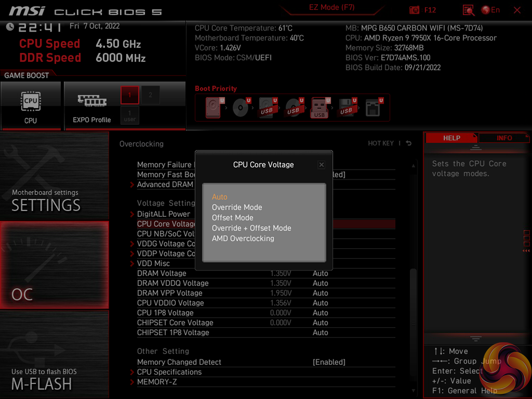Select the DRAM Voltage setting row

click(x=266, y=273)
